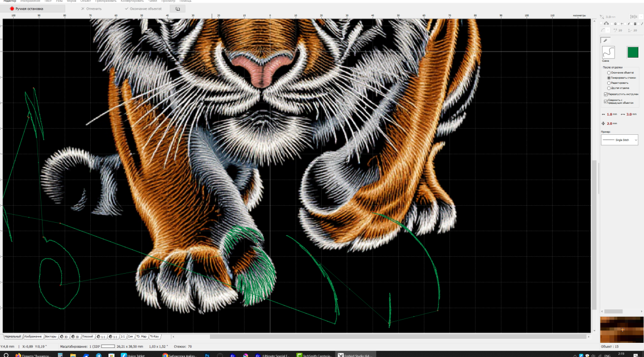Open the TechSmith Camtasia taskbar item
The height and width of the screenshot is (357, 644).
314,355
